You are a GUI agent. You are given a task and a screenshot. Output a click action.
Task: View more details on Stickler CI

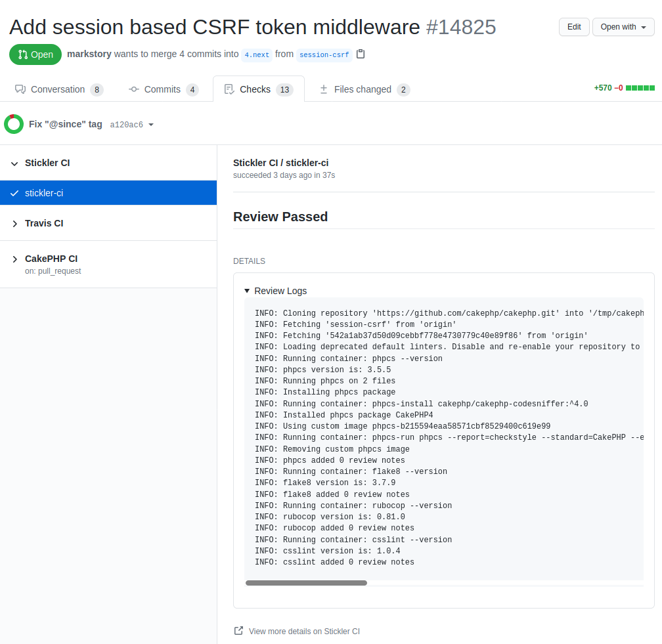click(x=304, y=632)
